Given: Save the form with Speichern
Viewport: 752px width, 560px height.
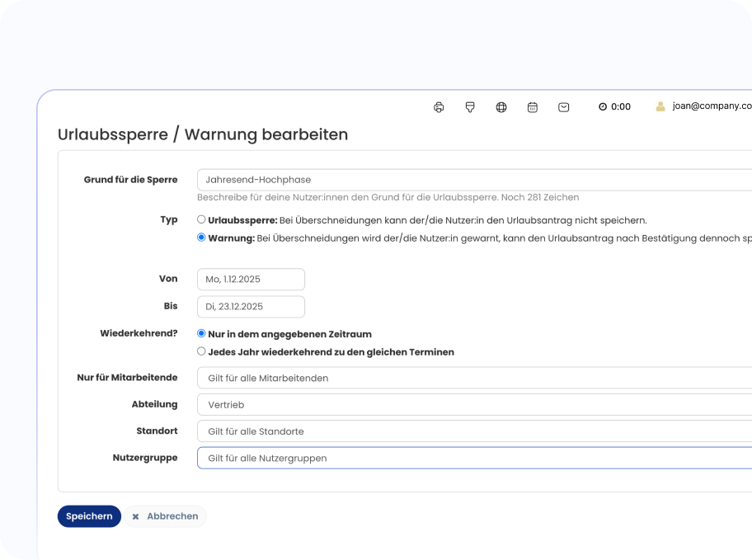Looking at the screenshot, I should coord(89,516).
